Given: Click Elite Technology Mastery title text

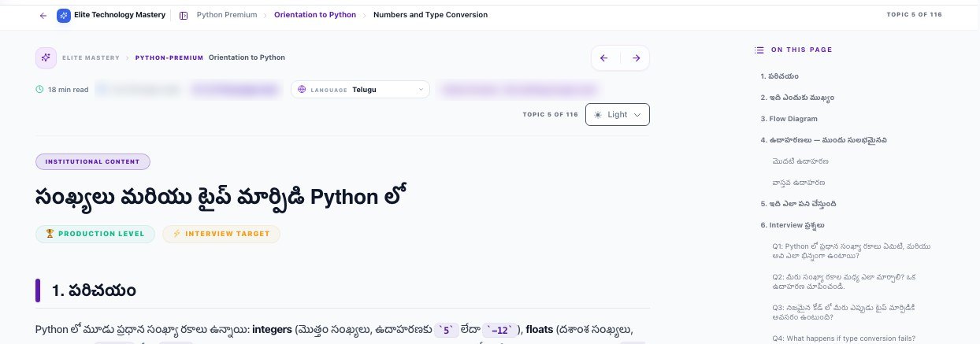Looking at the screenshot, I should pyautogui.click(x=120, y=15).
